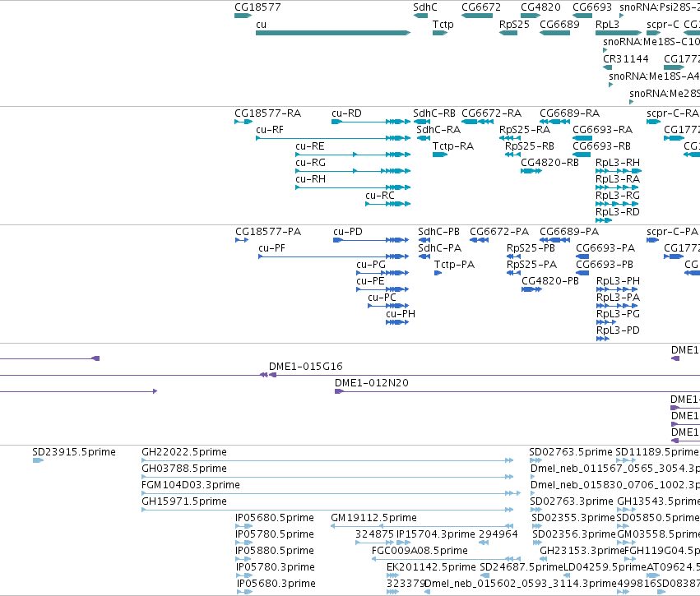Screen dimensions: 700x596
Task: Select the CG18577-PA protein label
Action: [268, 232]
